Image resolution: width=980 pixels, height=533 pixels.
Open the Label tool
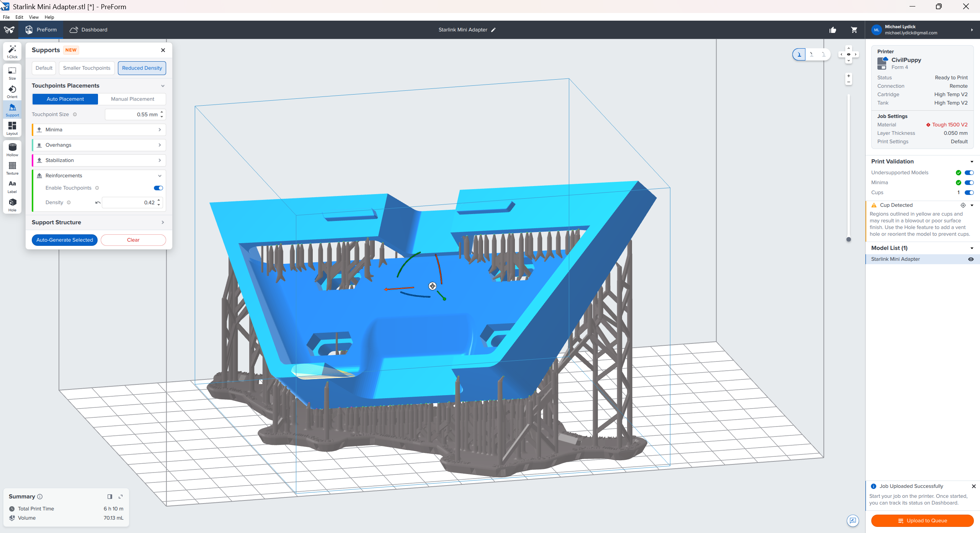tap(12, 186)
